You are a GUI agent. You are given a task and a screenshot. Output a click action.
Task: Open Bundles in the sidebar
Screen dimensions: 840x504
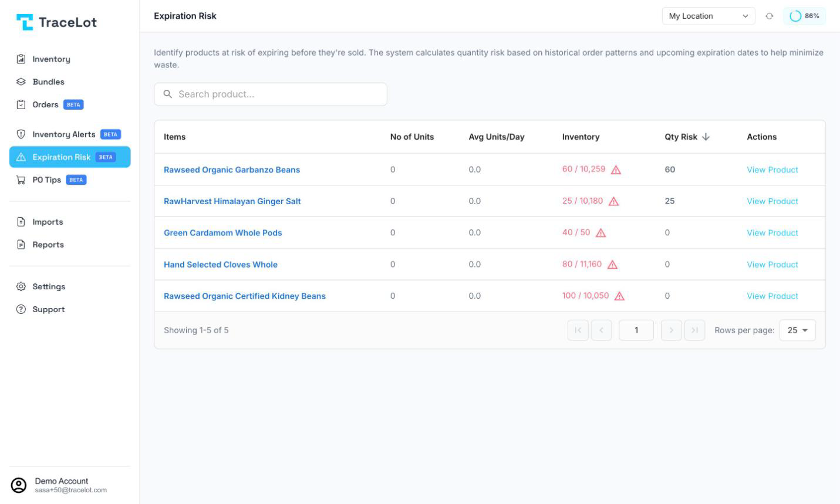(70, 82)
